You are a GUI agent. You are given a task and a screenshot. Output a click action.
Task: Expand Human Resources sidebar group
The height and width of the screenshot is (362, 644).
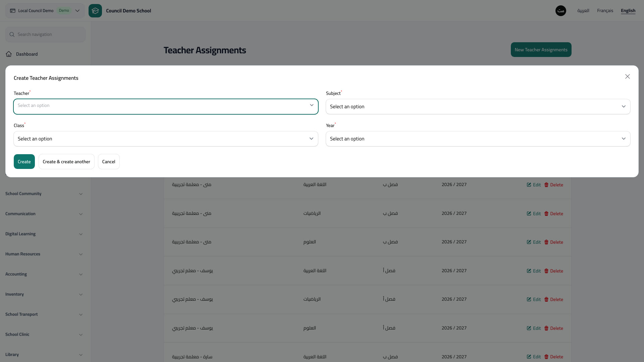click(x=44, y=254)
